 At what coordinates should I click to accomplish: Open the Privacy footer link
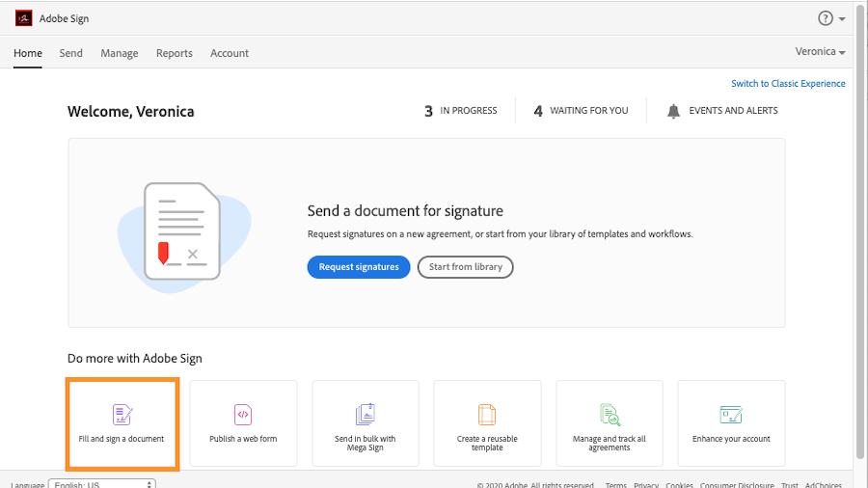click(646, 485)
